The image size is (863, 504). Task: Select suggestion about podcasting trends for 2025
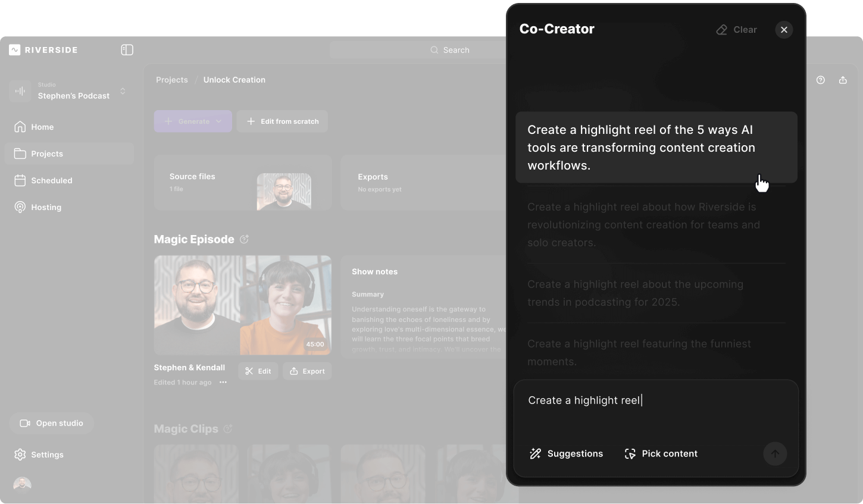[656, 293]
